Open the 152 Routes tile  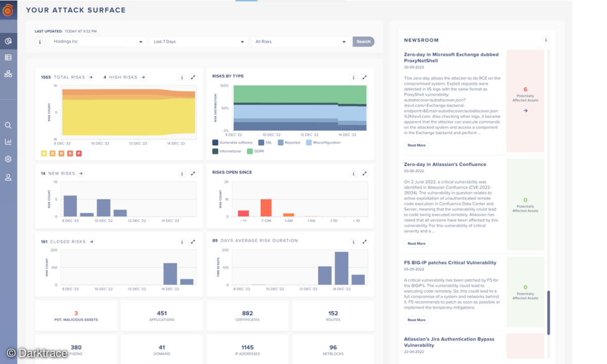333,316
